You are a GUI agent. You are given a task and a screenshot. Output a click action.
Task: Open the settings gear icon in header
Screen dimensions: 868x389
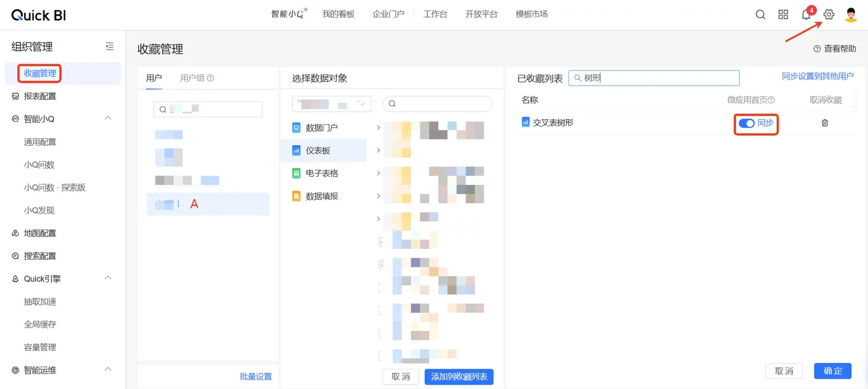(829, 15)
